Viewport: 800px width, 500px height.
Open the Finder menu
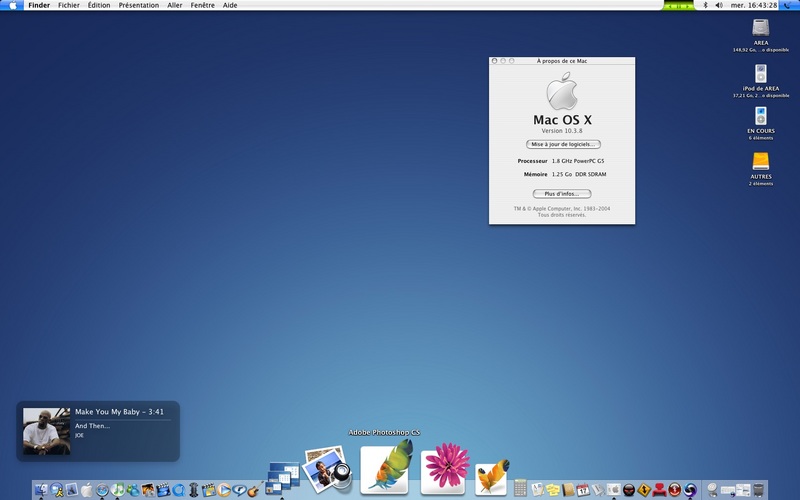(39, 5)
